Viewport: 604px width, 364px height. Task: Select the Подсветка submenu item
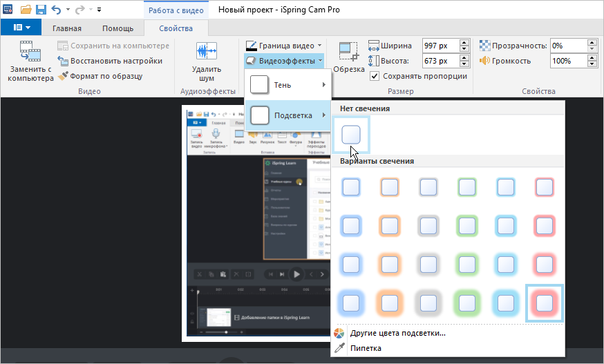[x=287, y=115]
